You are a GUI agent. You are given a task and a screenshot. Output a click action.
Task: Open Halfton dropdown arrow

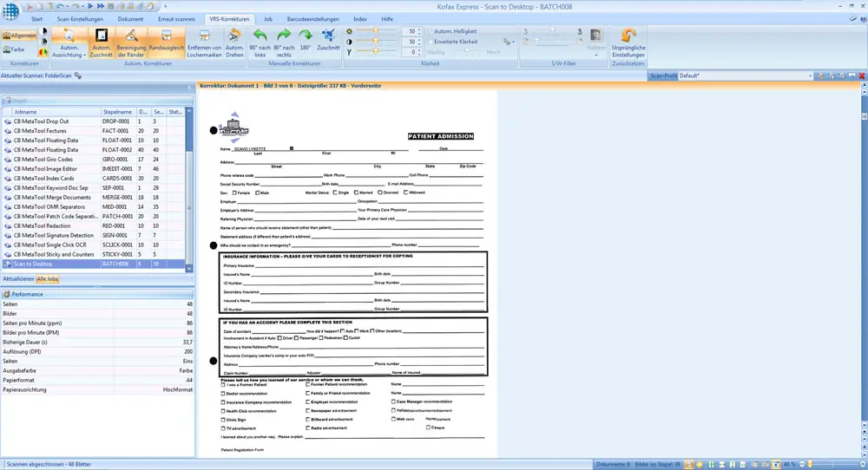point(595,55)
